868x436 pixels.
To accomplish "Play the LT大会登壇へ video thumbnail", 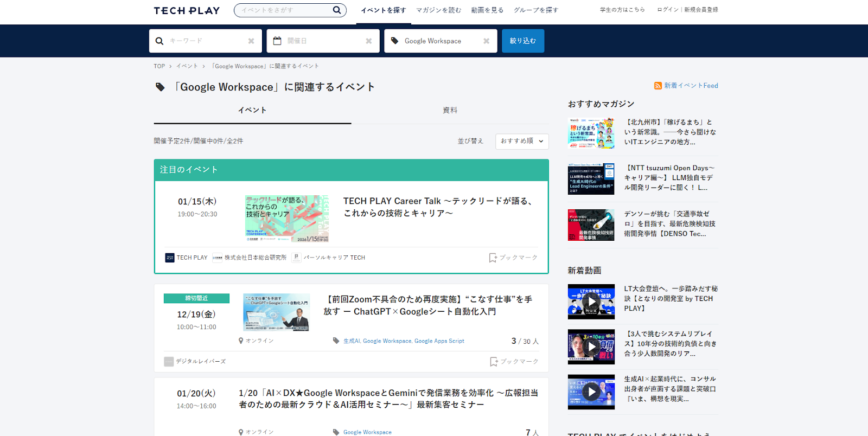I will [x=591, y=302].
